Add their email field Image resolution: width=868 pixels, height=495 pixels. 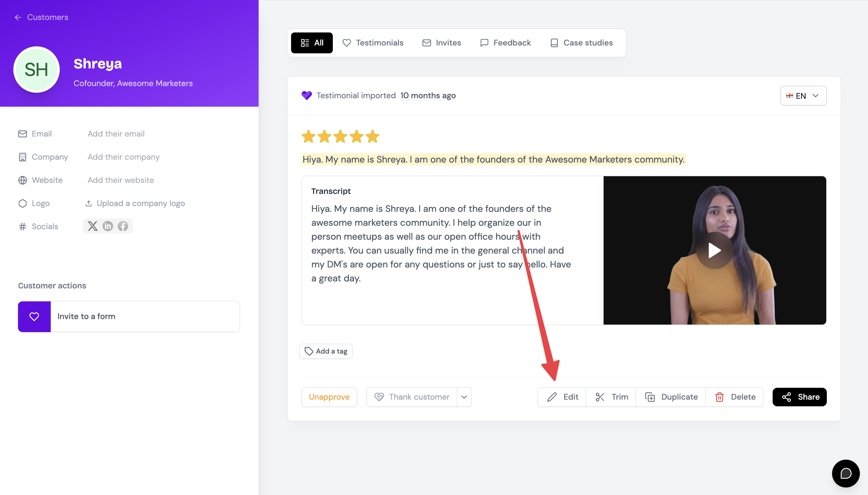click(116, 134)
